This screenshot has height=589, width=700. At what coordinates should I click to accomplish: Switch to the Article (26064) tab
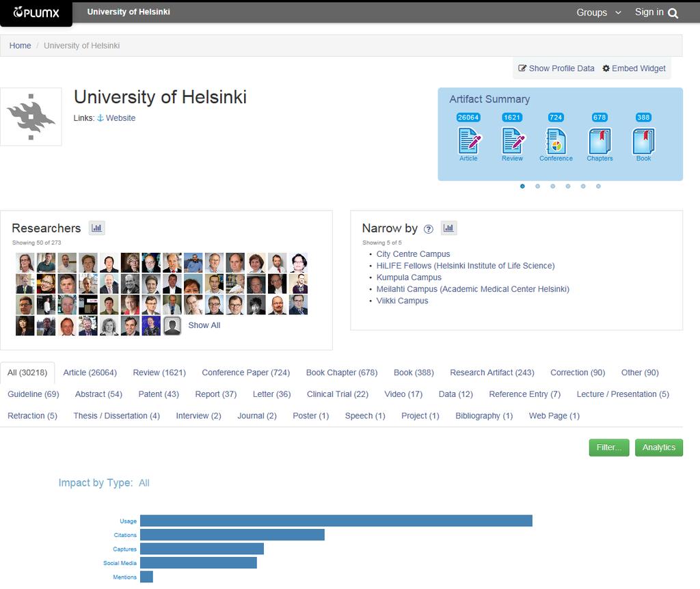[90, 372]
